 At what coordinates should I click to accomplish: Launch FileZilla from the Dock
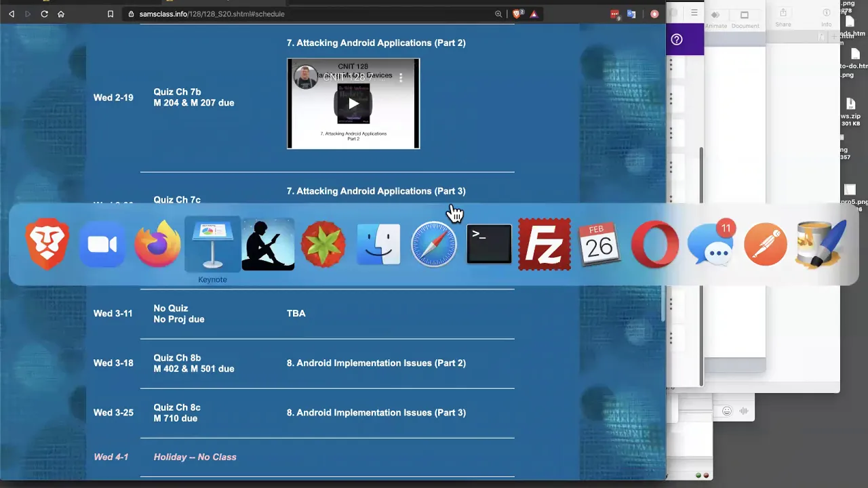(x=545, y=244)
